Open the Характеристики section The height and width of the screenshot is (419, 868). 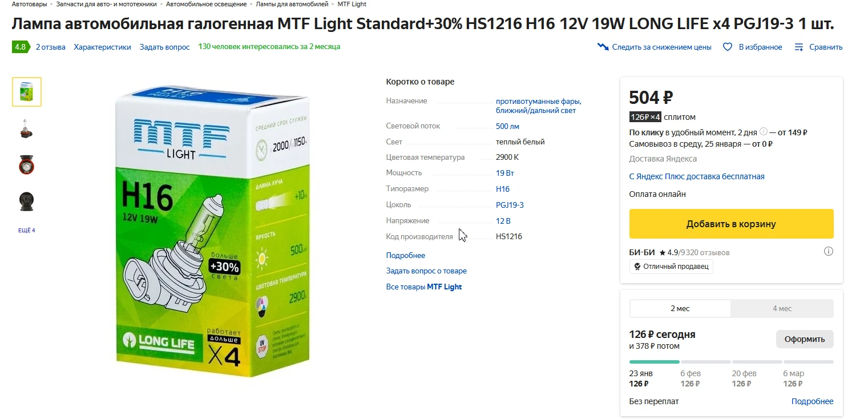click(x=102, y=47)
